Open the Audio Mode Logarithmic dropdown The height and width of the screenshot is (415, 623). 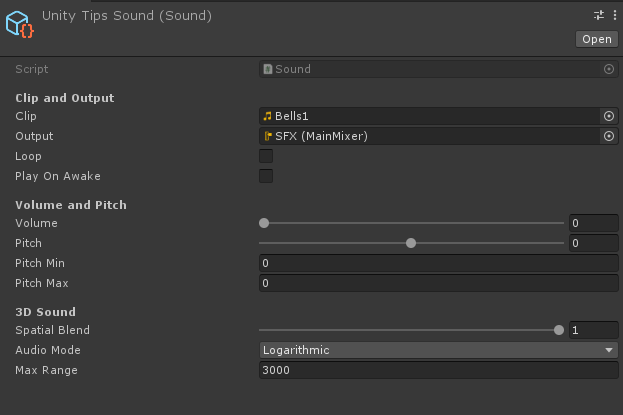(x=439, y=350)
